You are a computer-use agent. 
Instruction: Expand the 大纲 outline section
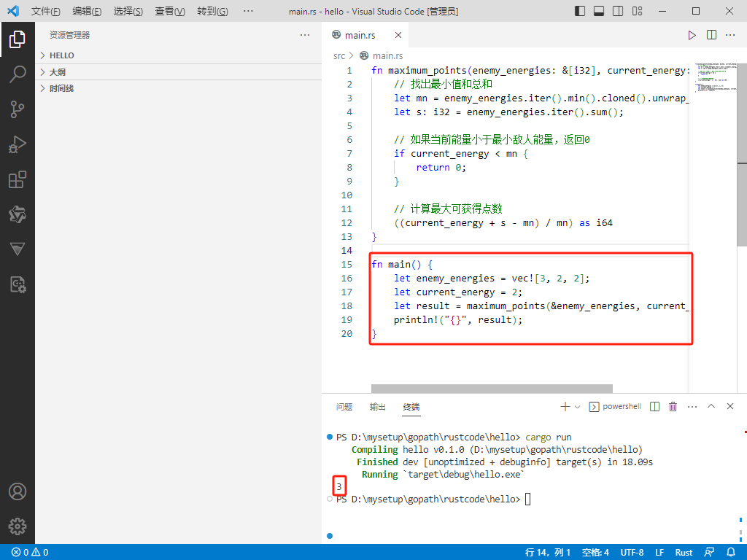coord(179,72)
